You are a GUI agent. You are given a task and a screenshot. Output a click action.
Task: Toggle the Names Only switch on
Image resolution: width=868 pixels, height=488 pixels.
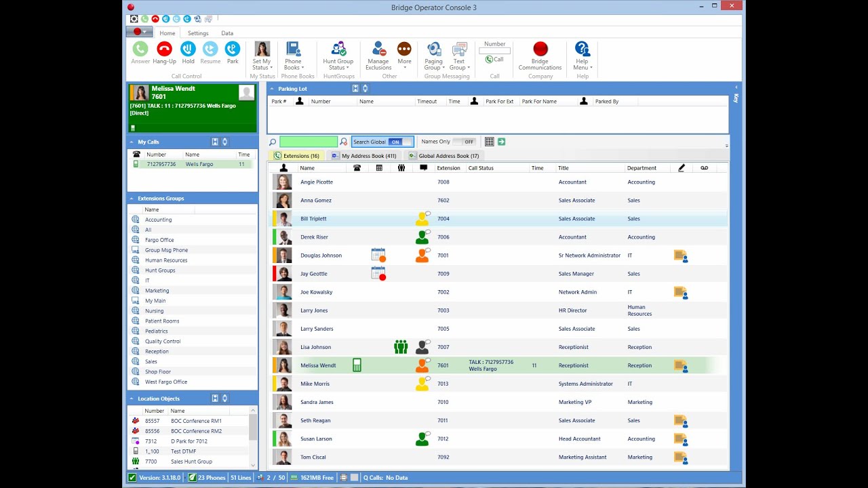(x=465, y=142)
